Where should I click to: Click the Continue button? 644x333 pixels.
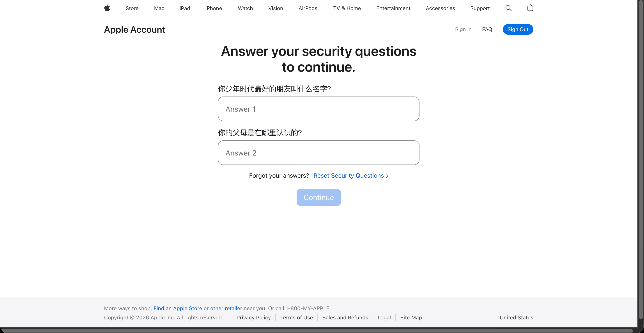tap(318, 197)
